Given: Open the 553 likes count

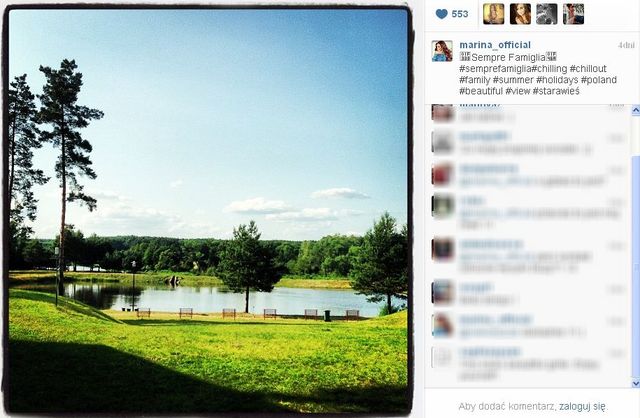Looking at the screenshot, I should pos(460,14).
